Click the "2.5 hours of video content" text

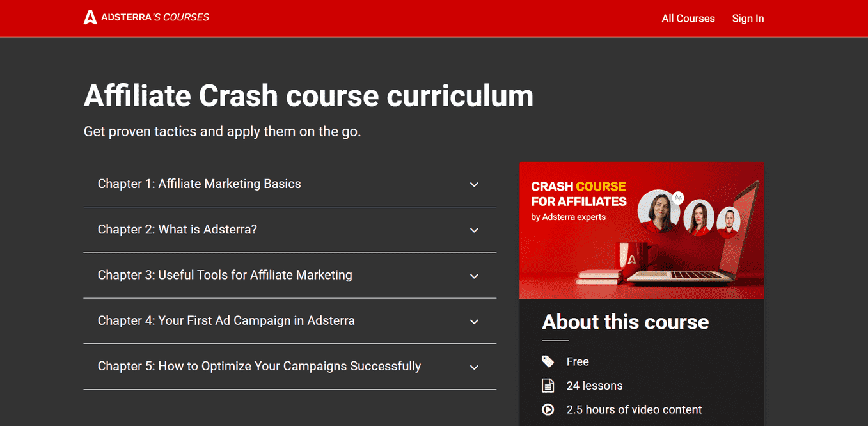[635, 409]
